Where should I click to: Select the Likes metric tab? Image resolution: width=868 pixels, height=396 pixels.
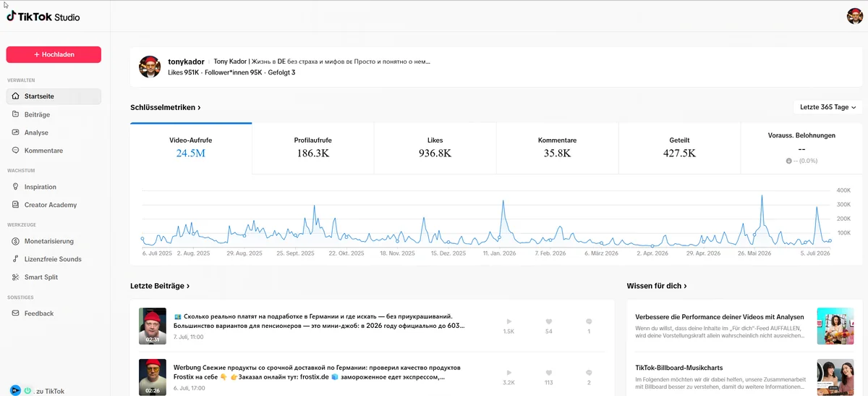[x=435, y=148]
